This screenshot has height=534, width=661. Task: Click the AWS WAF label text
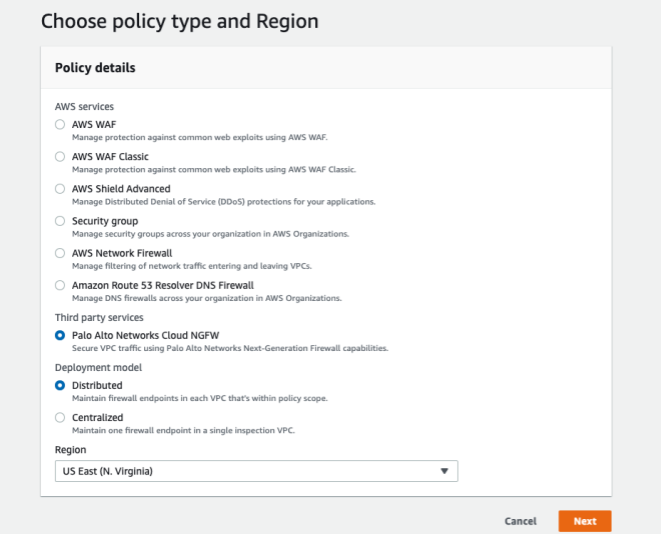point(94,124)
